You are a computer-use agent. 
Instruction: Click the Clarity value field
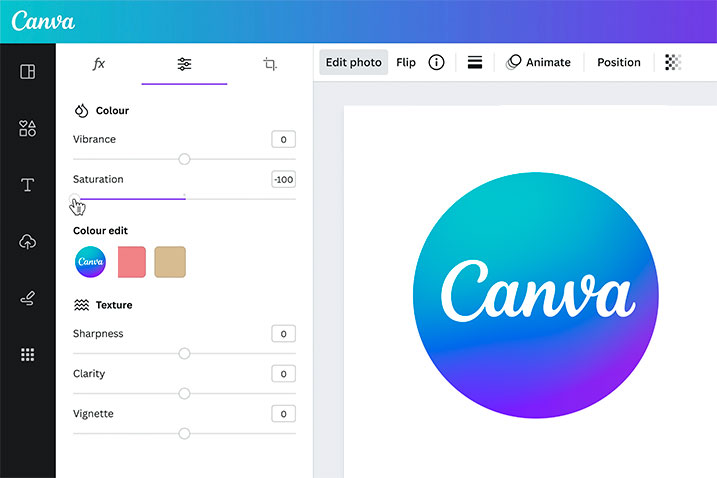tap(284, 374)
